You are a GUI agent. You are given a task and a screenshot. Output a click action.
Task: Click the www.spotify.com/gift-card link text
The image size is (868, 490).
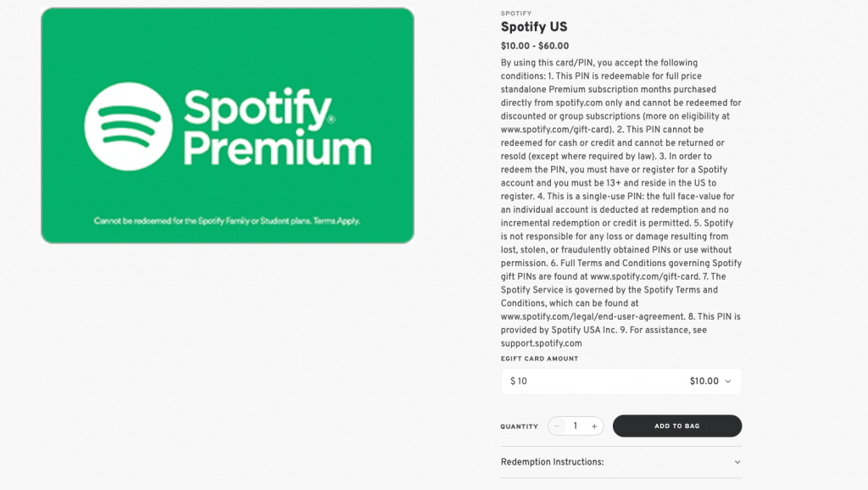tap(551, 129)
